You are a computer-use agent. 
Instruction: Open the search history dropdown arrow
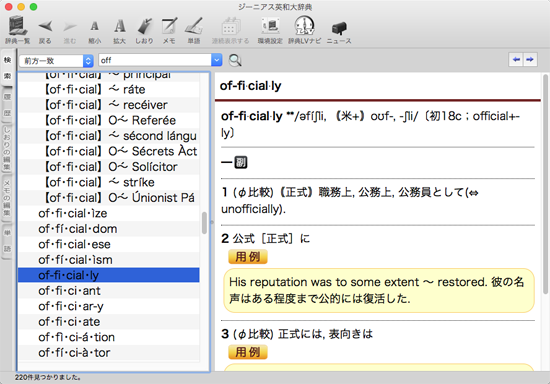click(x=217, y=60)
